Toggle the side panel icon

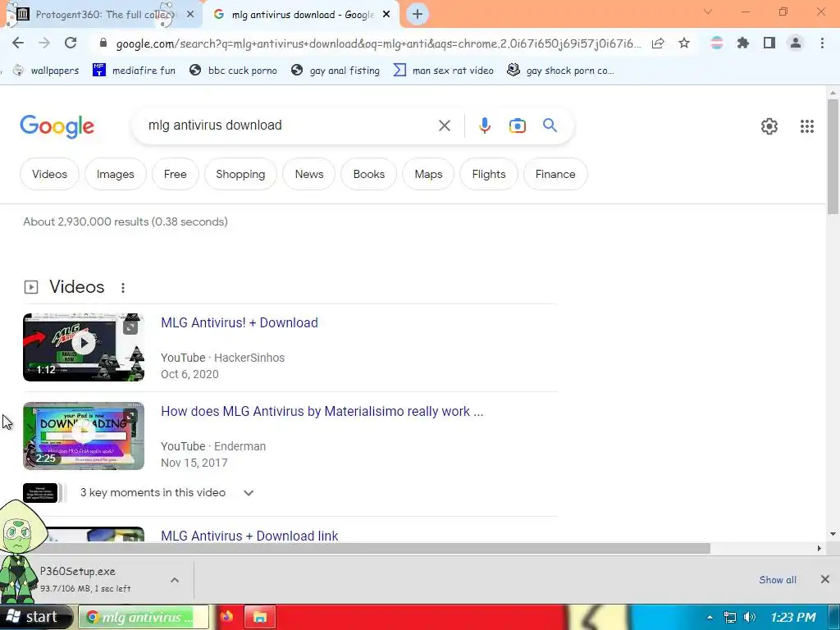coord(769,43)
